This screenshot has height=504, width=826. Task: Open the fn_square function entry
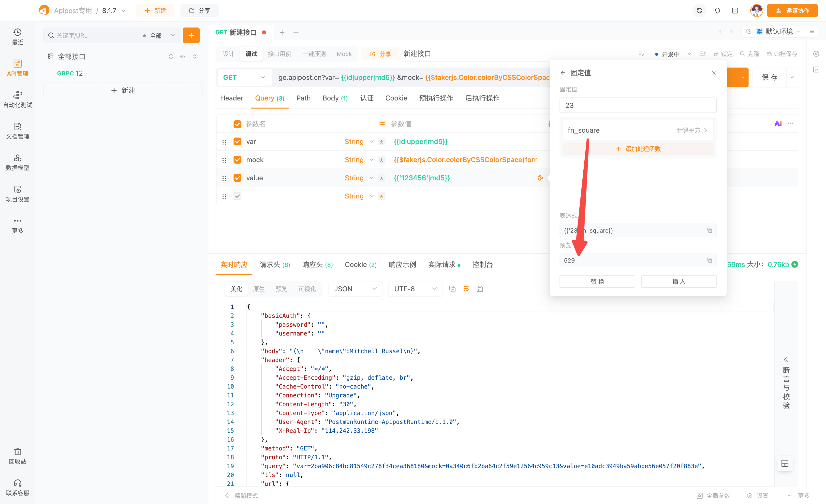(638, 130)
